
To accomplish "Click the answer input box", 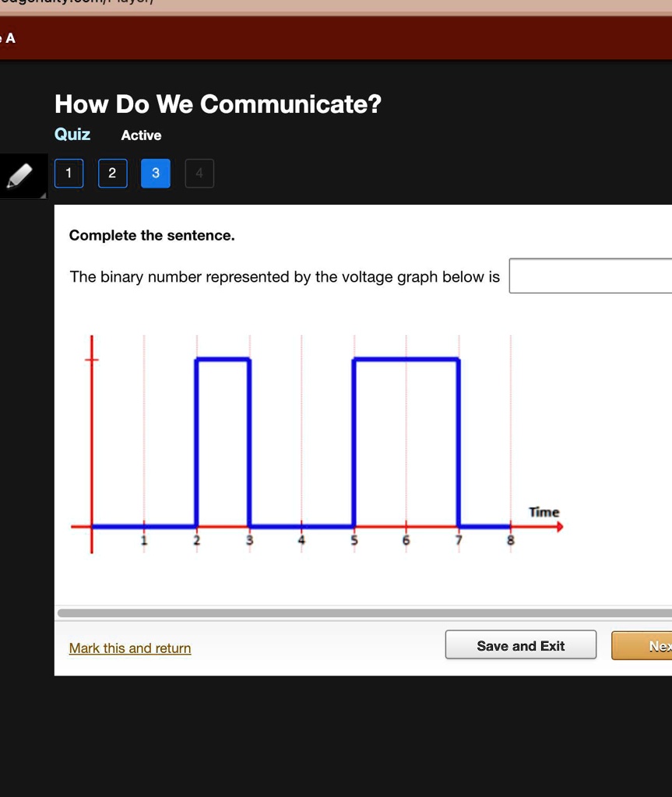I will pos(590,275).
